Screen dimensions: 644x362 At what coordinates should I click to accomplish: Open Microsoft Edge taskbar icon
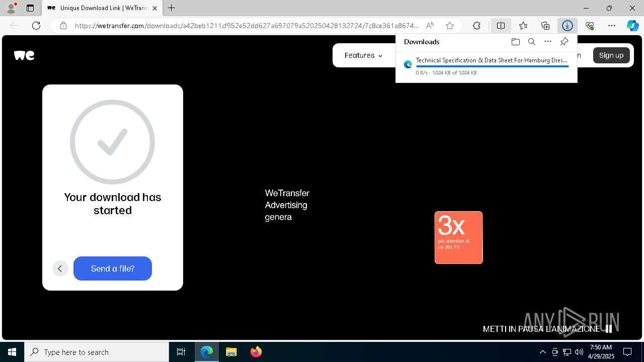207,352
